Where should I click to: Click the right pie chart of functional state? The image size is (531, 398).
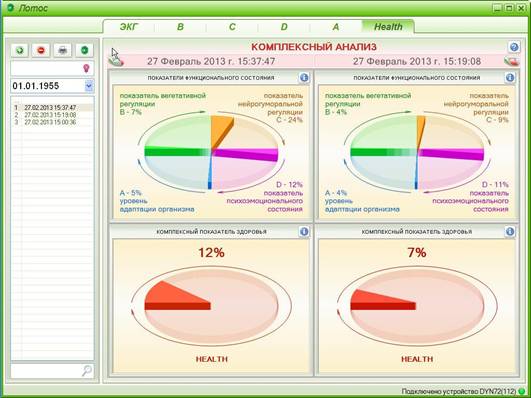click(417, 152)
